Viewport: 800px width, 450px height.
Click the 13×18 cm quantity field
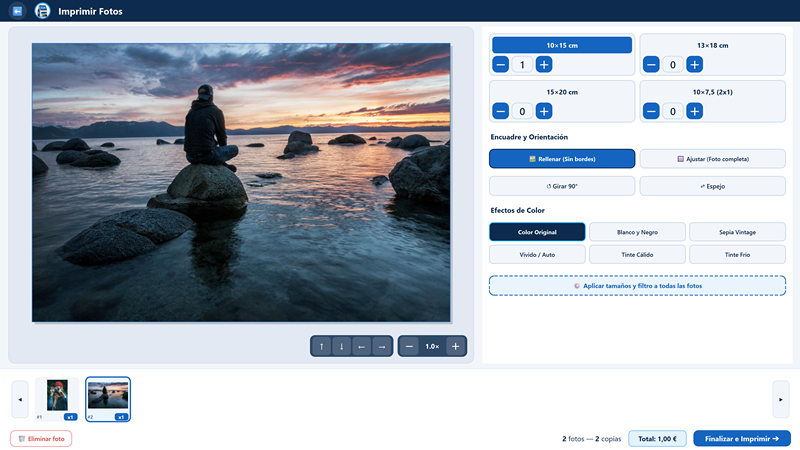click(672, 65)
